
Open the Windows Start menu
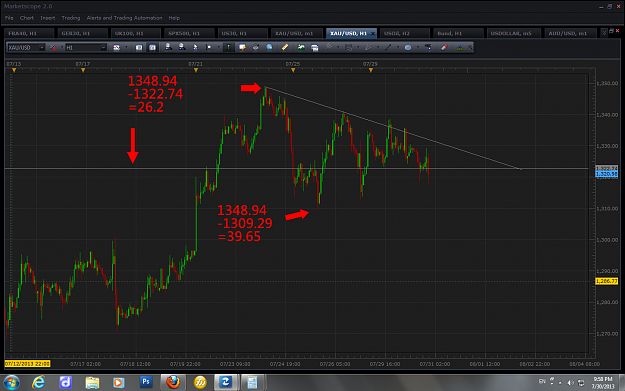tap(11, 383)
